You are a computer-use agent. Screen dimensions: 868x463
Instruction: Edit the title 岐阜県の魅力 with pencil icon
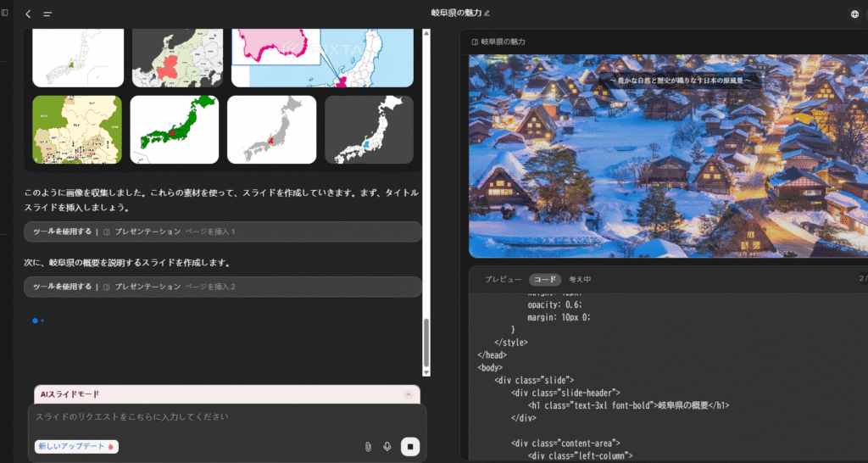[487, 14]
